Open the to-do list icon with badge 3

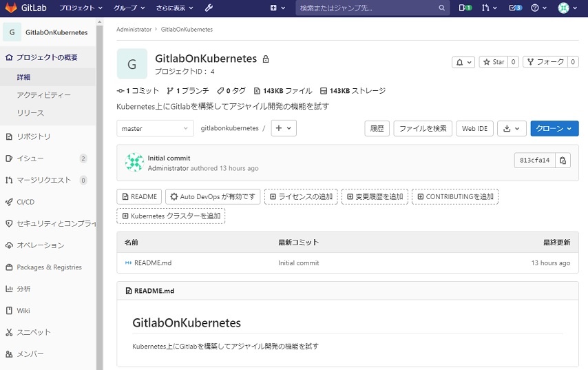point(515,8)
